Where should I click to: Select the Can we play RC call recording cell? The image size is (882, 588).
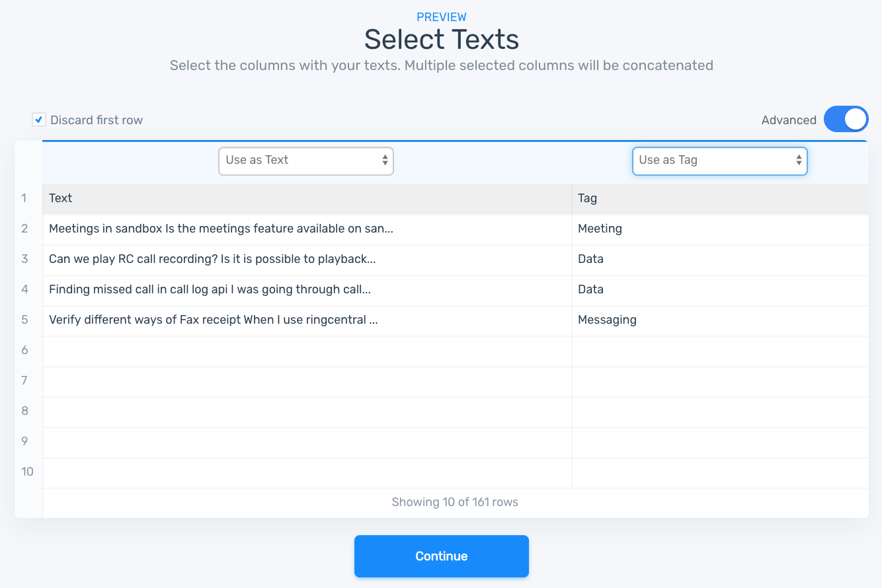[x=212, y=259]
